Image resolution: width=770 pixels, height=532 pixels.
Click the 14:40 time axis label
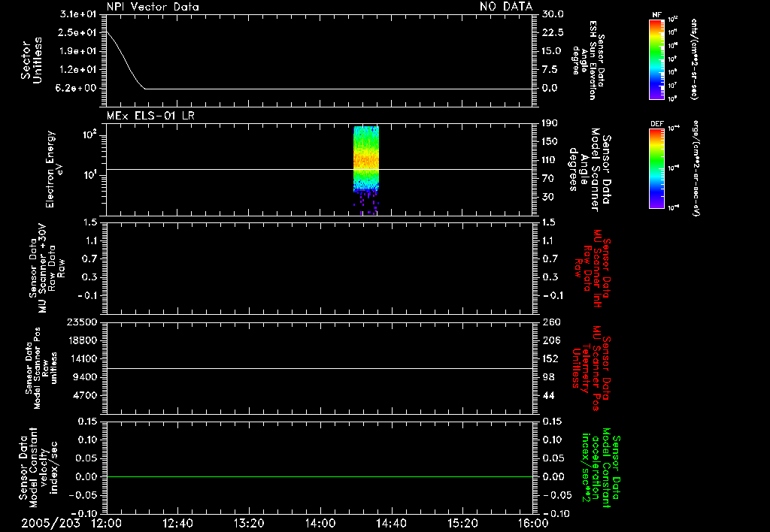(x=391, y=523)
